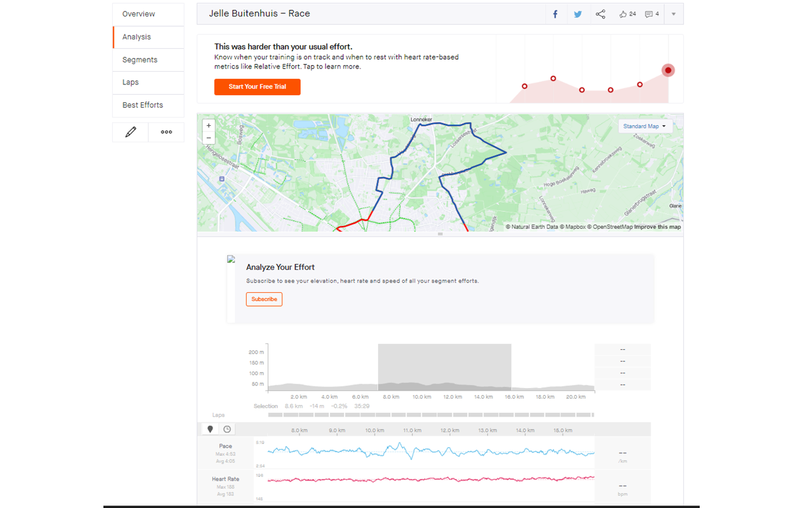Select the Analysis tab
The width and height of the screenshot is (812, 508).
(x=148, y=37)
